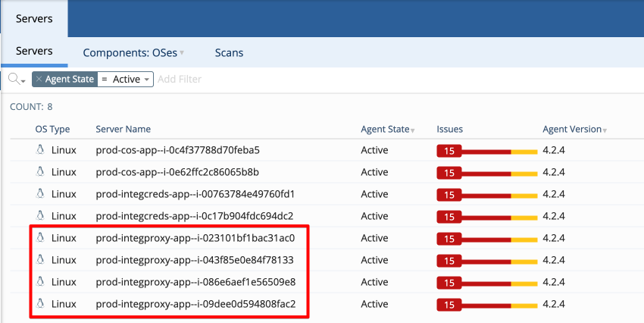The height and width of the screenshot is (323, 644).
Task: Sort by Agent State column header
Action: (x=388, y=129)
